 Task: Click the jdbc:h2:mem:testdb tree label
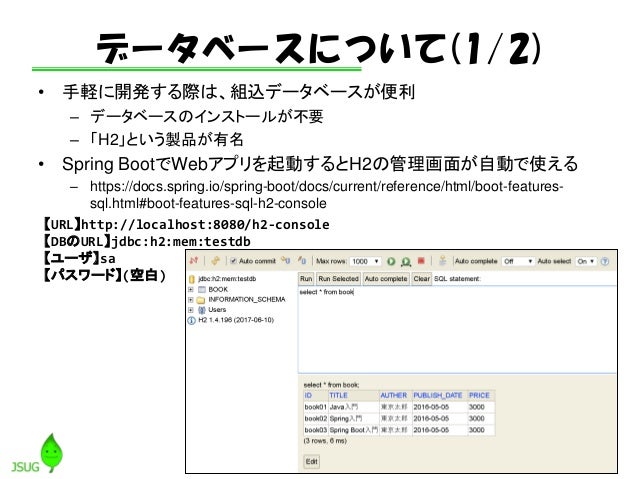[x=227, y=279]
